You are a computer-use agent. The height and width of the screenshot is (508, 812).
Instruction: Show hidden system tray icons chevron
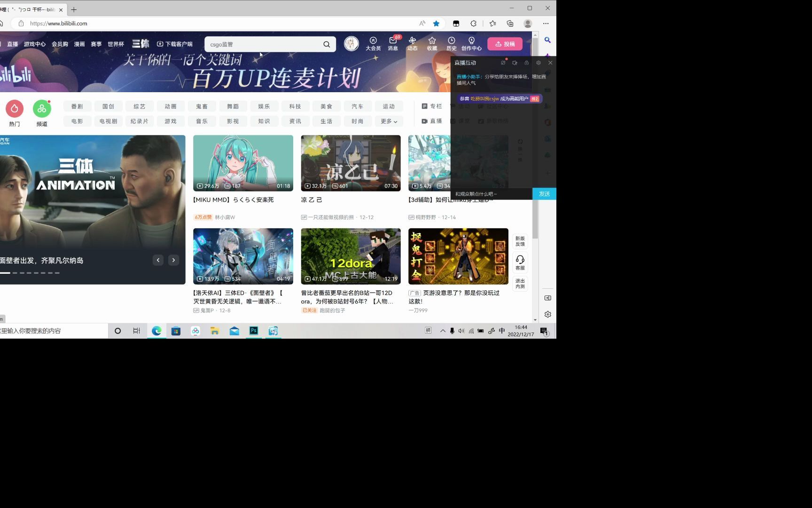pos(443,331)
